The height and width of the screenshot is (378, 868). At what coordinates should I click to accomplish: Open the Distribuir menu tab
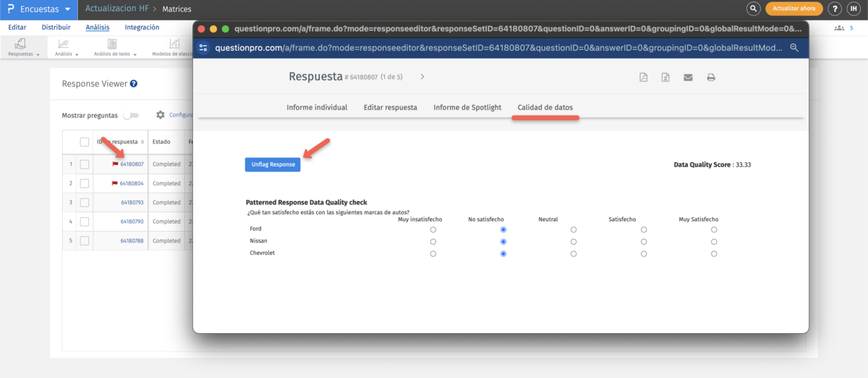(56, 28)
